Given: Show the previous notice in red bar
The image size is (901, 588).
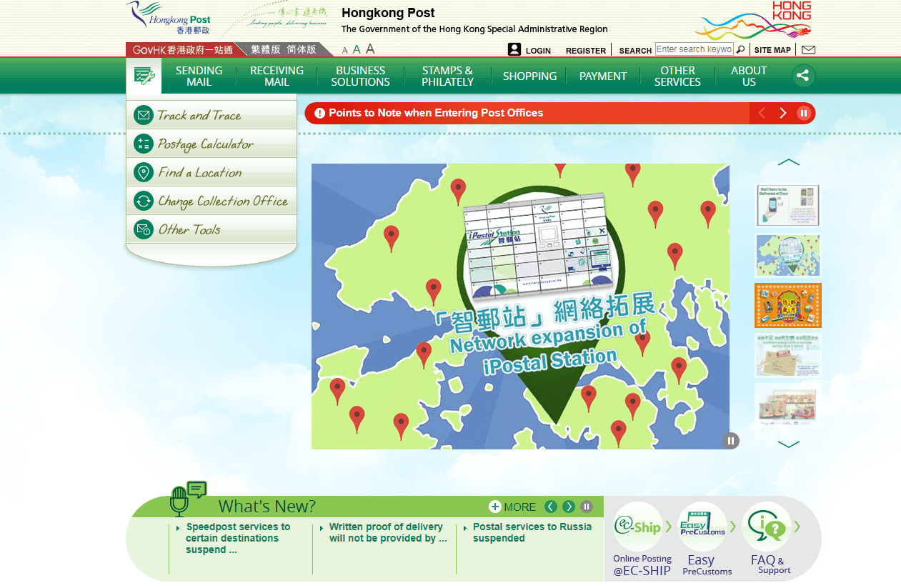Looking at the screenshot, I should pyautogui.click(x=762, y=113).
